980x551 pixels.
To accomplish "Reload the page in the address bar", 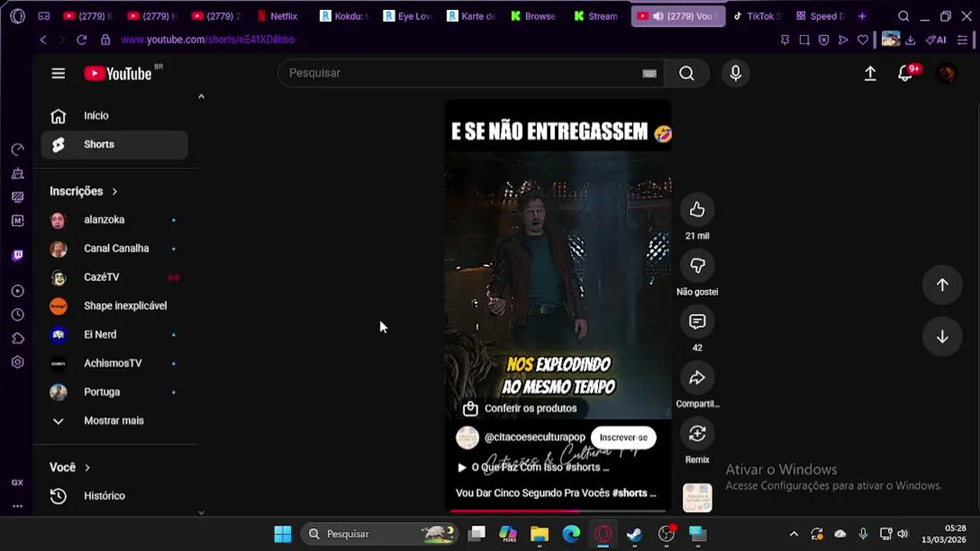I will pos(82,40).
